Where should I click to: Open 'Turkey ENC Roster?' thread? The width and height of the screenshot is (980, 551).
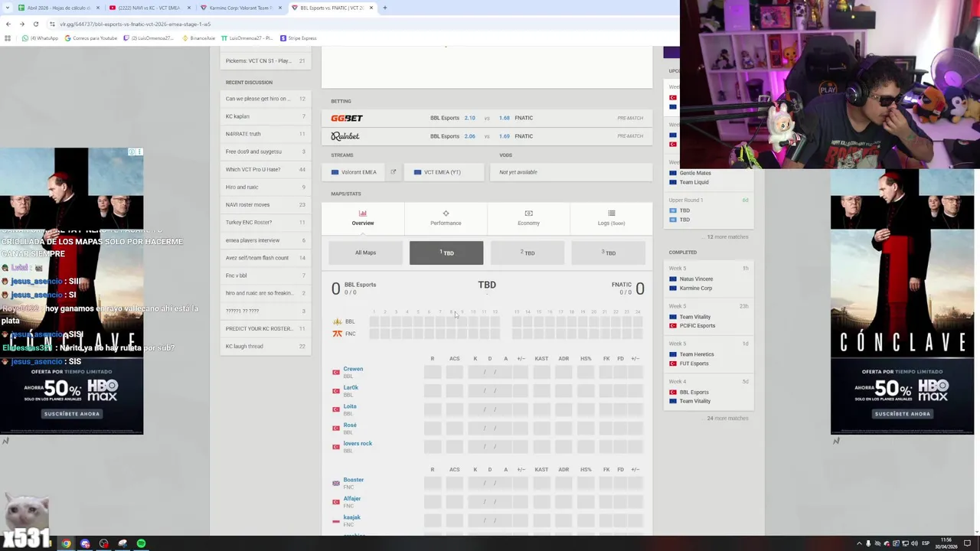coord(265,222)
